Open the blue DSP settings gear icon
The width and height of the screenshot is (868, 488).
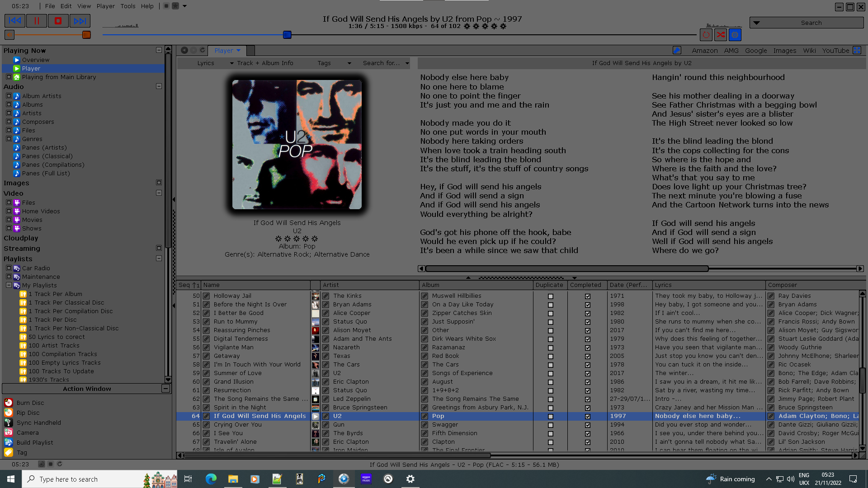735,35
